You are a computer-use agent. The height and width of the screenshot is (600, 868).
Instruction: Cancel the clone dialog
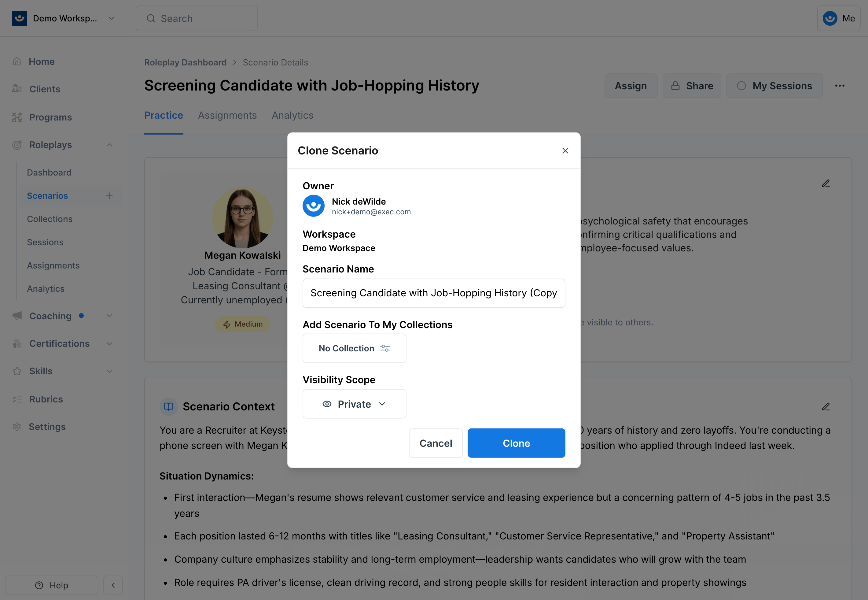coord(436,443)
